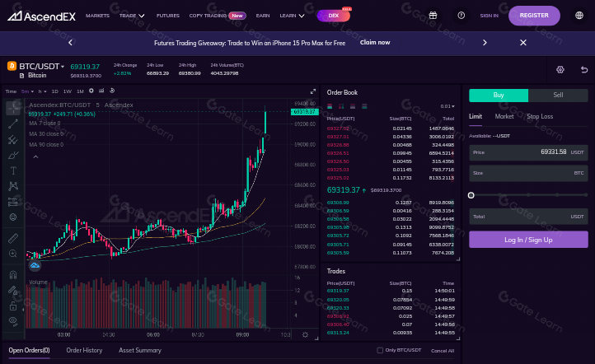Image resolution: width=595 pixels, height=364 pixels.
Task: Open the MARKETS menu item
Action: coord(97,16)
